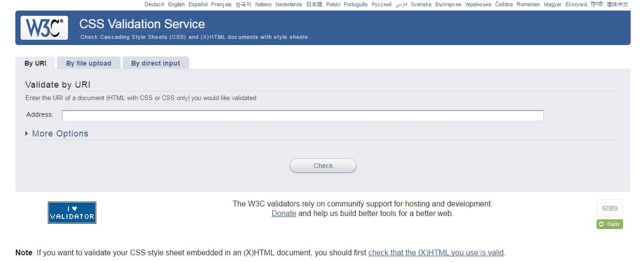The width and height of the screenshot is (644, 262).
Task: Click the I love Validator badge
Action: [72, 212]
